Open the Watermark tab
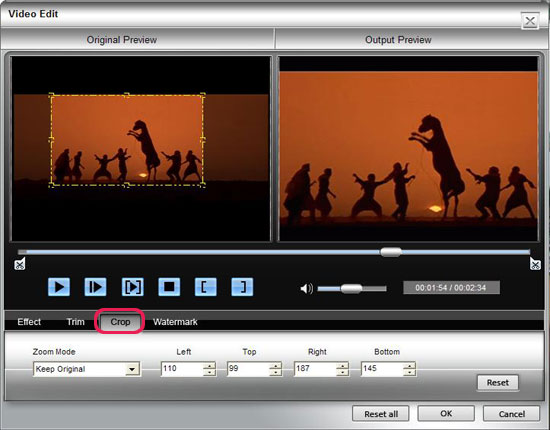Image resolution: width=550 pixels, height=430 pixels. tap(175, 322)
